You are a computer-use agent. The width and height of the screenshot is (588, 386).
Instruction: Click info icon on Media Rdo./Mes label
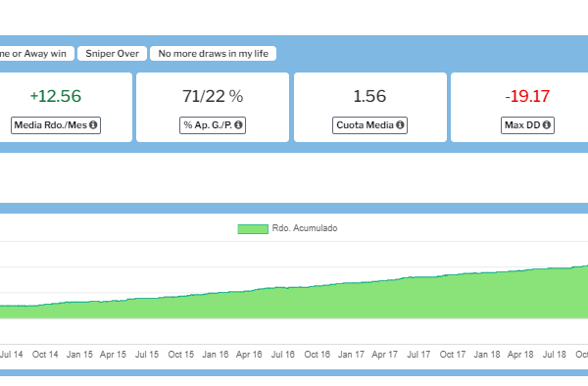pyautogui.click(x=93, y=124)
